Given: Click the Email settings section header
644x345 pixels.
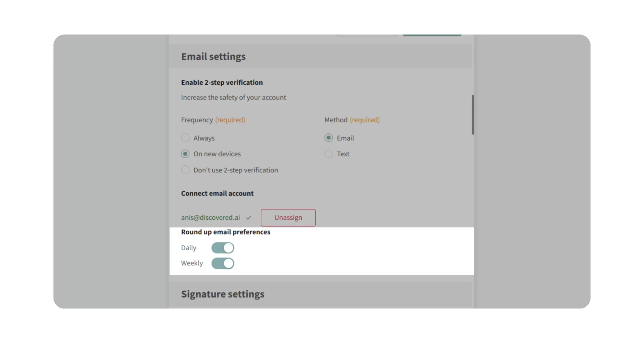Looking at the screenshot, I should point(213,57).
